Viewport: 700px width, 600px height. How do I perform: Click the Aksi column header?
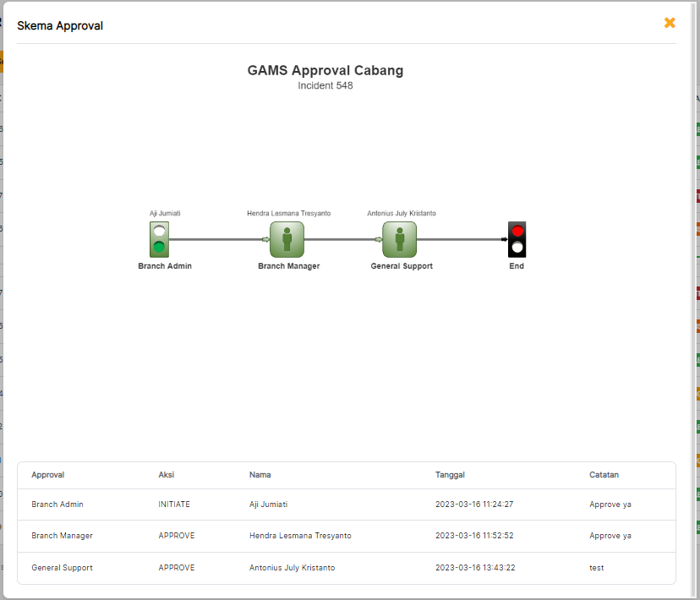pyautogui.click(x=167, y=475)
